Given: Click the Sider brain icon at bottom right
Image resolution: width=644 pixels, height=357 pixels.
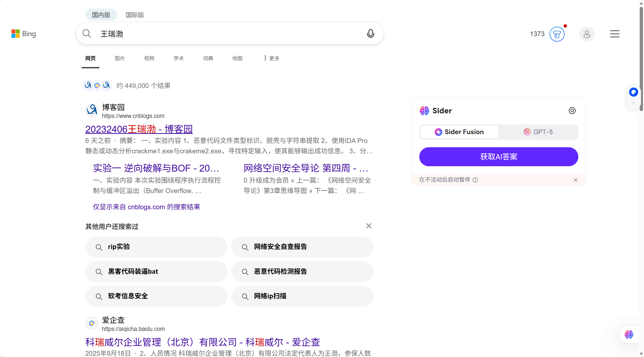Looking at the screenshot, I should [629, 334].
